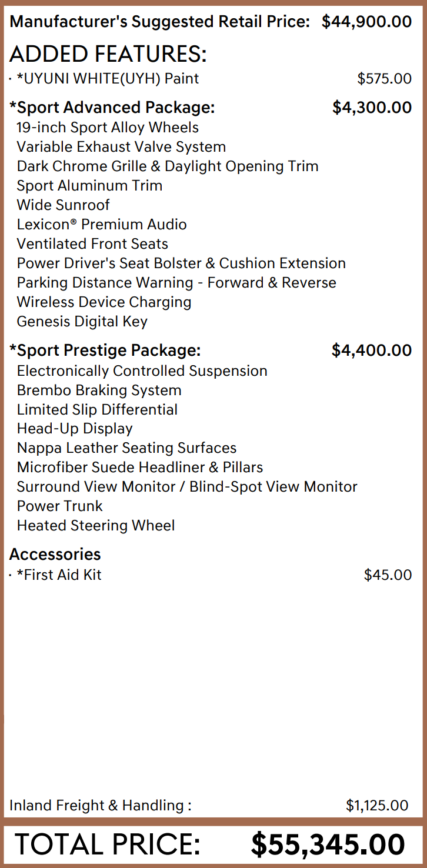Click the $55,345.00 total price
Screen dimensions: 427x868
328,845
